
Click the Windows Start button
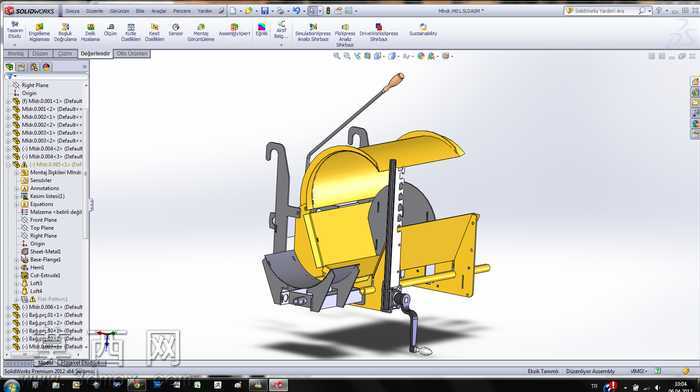(x=11, y=385)
